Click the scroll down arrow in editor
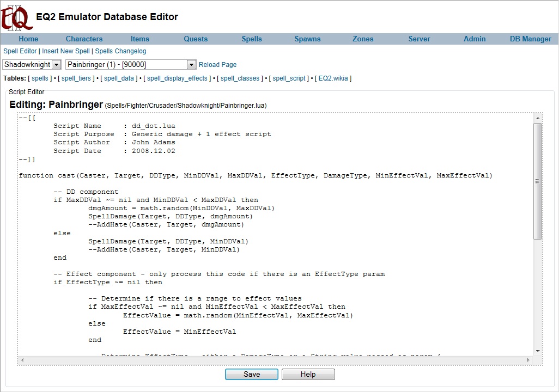The height and width of the screenshot is (392, 559). (537, 351)
